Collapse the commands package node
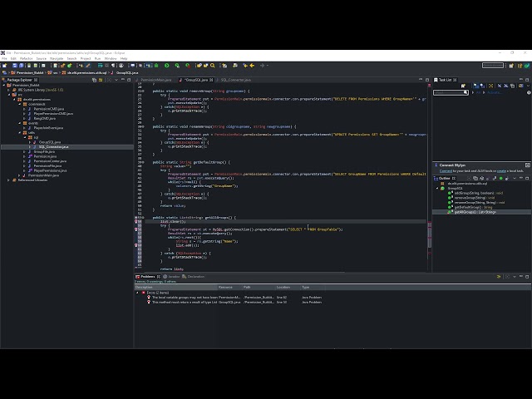Image resolution: width=532 pixels, height=399 pixels. (20, 104)
